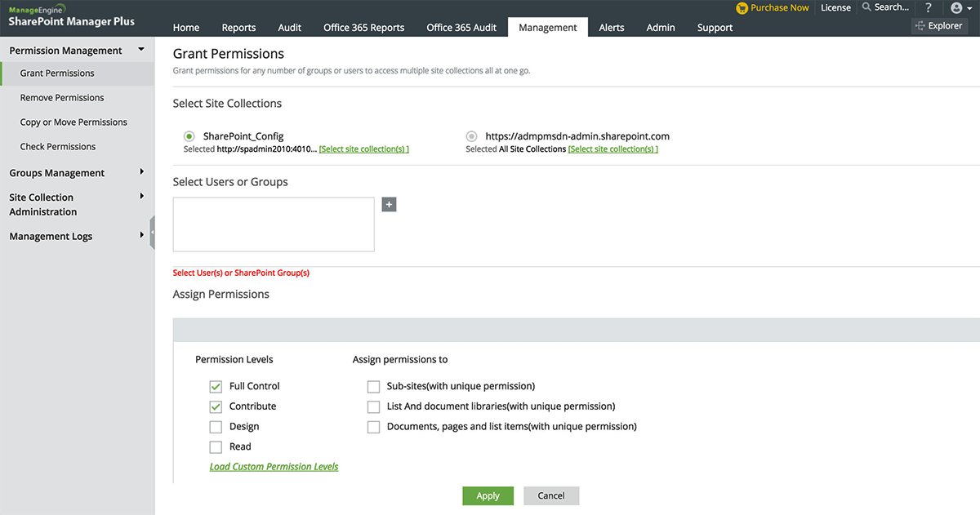Click the search magnifier icon
980x515 pixels.
point(866,7)
